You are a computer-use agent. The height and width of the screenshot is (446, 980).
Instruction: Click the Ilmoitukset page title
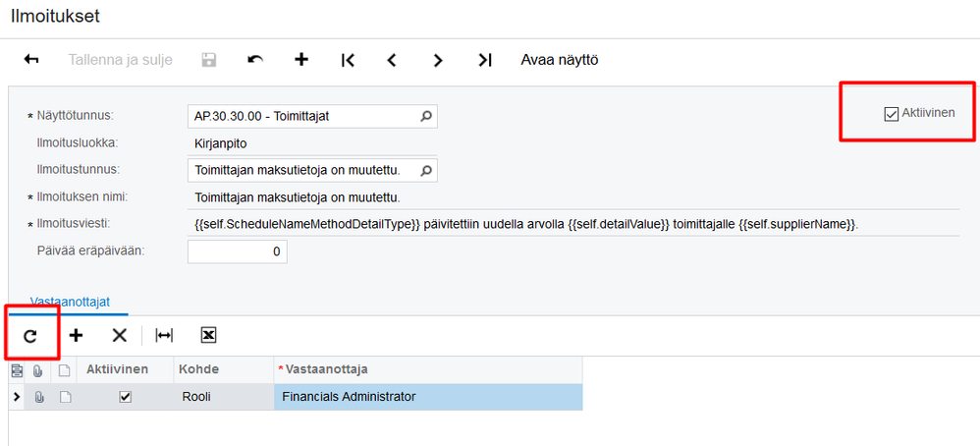click(56, 17)
